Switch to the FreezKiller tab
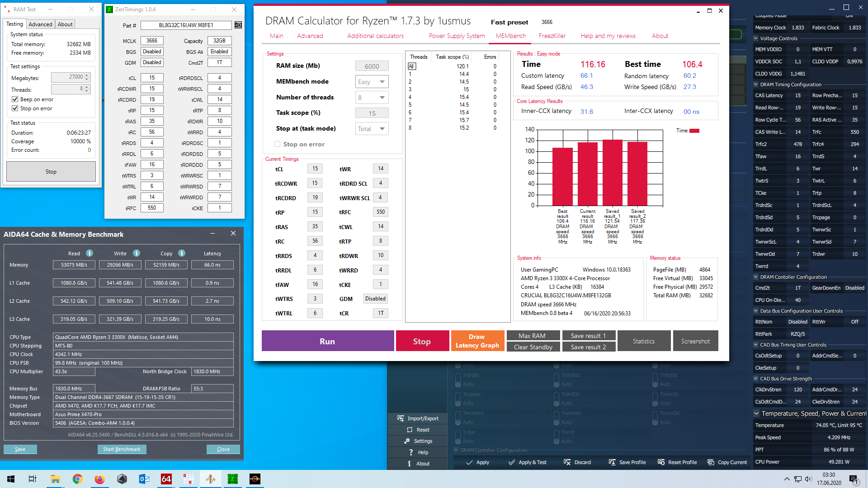 coord(552,36)
